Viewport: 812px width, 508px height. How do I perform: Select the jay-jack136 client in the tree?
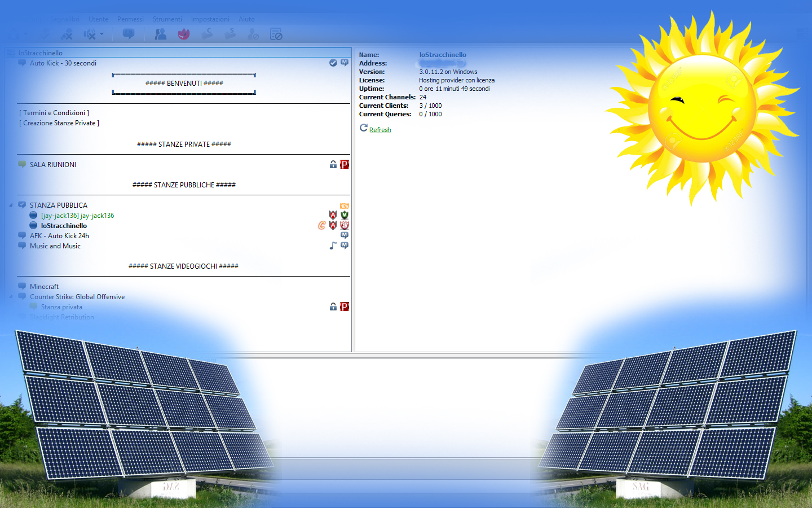point(76,215)
